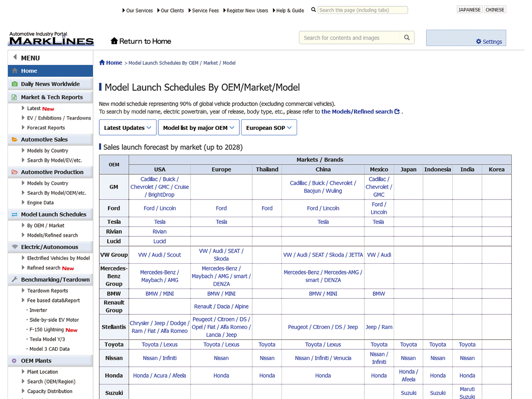532x399 pixels.
Task: Open Maruti Suzuki India link
Action: point(467,393)
